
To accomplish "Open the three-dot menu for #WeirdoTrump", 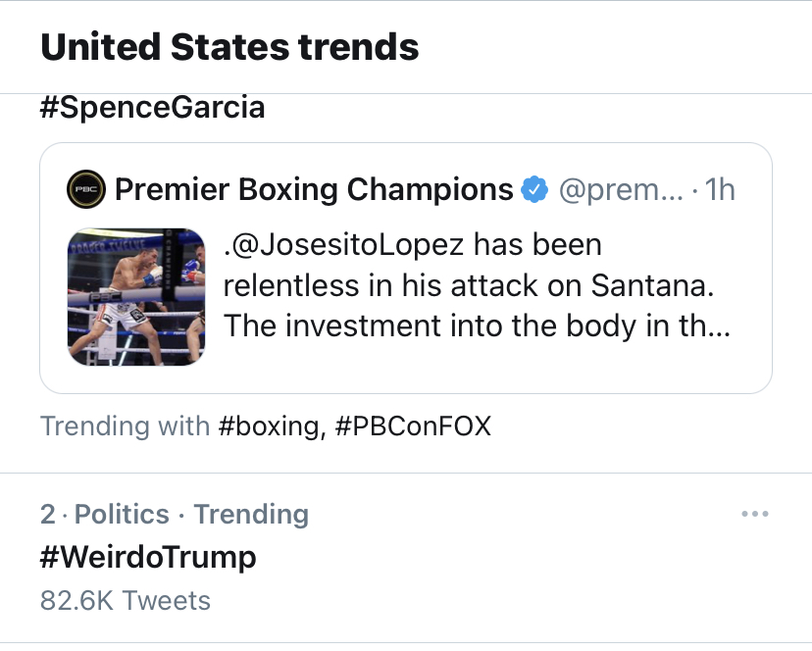I will (x=754, y=514).
